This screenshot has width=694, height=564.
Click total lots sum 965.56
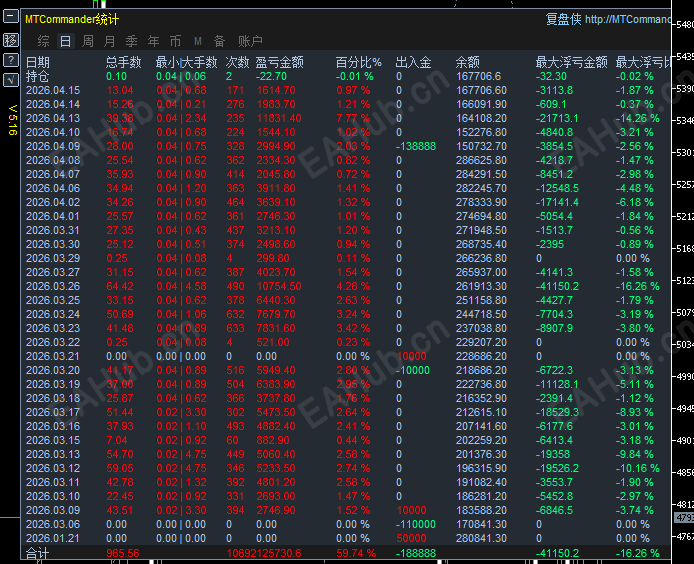coord(123,553)
